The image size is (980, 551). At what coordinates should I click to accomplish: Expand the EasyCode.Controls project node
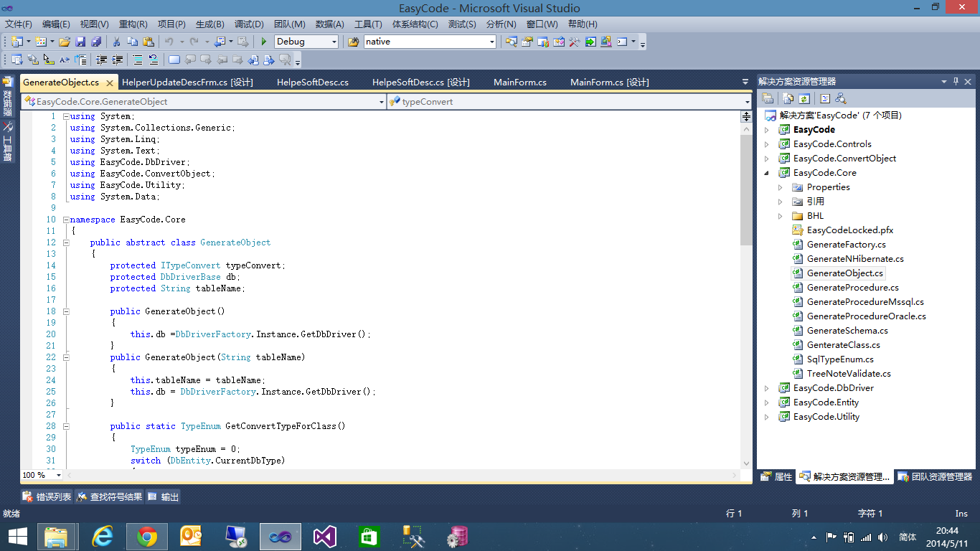(x=766, y=144)
